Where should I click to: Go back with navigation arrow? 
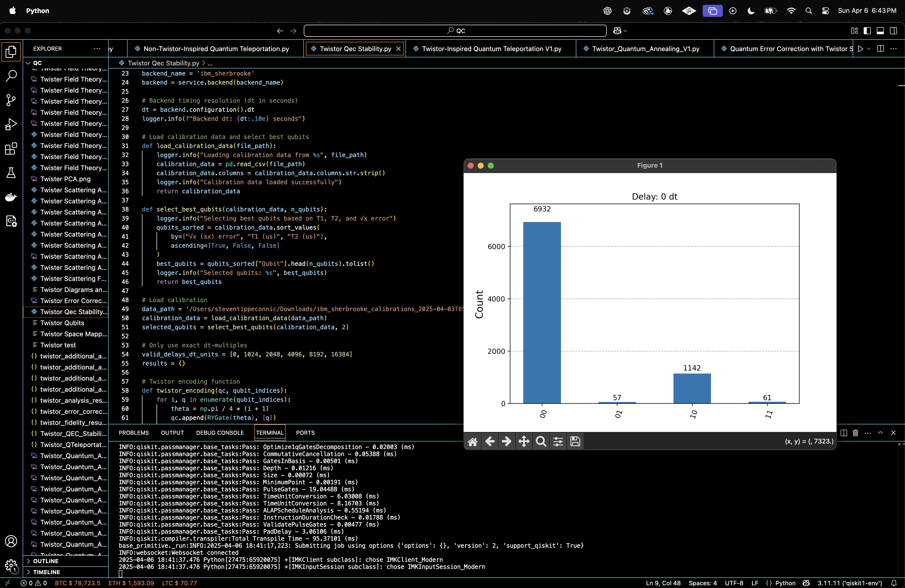tap(280, 31)
